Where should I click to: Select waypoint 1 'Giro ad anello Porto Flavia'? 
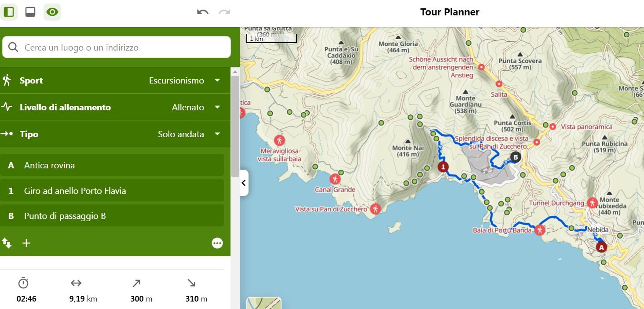pos(112,191)
